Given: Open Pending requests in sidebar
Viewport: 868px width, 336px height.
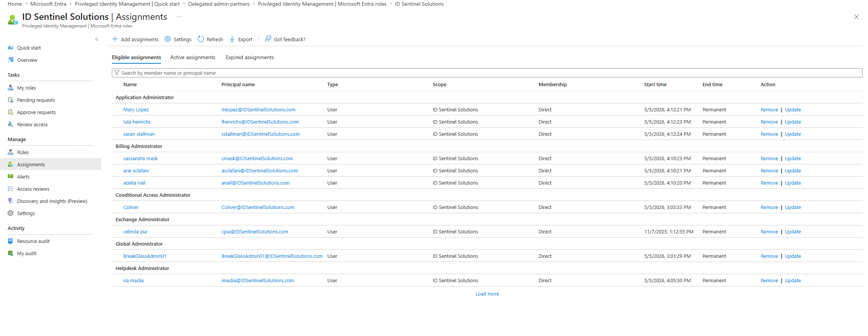Looking at the screenshot, I should pyautogui.click(x=36, y=100).
